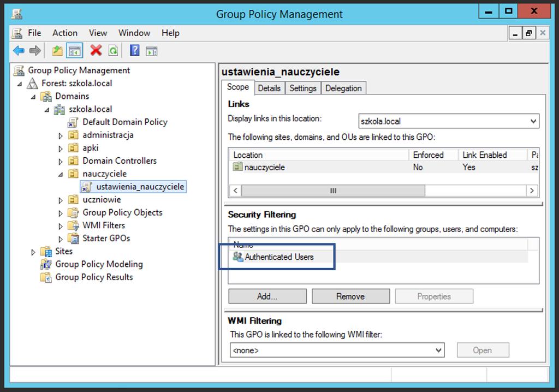The image size is (559, 392).
Task: Click the Group Policy Objects folder icon
Action: coord(73,212)
